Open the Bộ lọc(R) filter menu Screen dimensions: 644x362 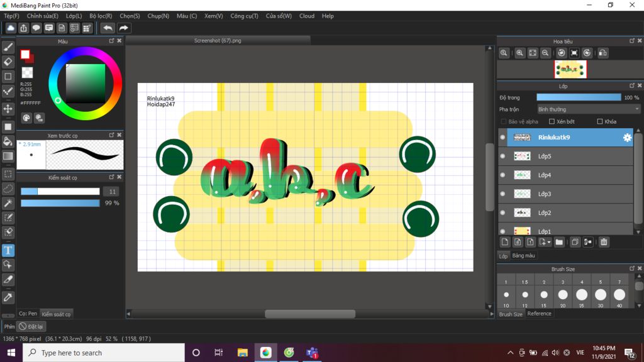(x=101, y=16)
